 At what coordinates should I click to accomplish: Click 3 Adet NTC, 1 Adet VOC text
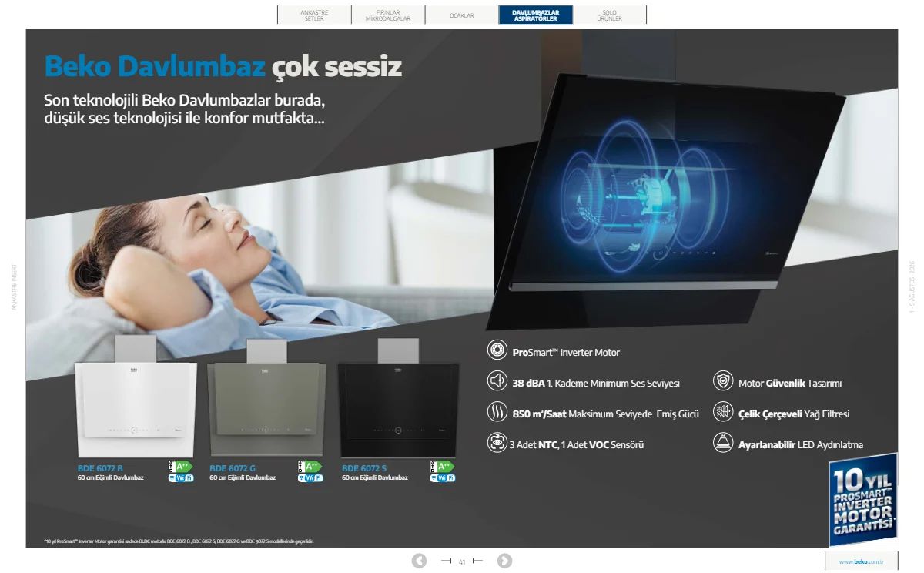tap(576, 444)
